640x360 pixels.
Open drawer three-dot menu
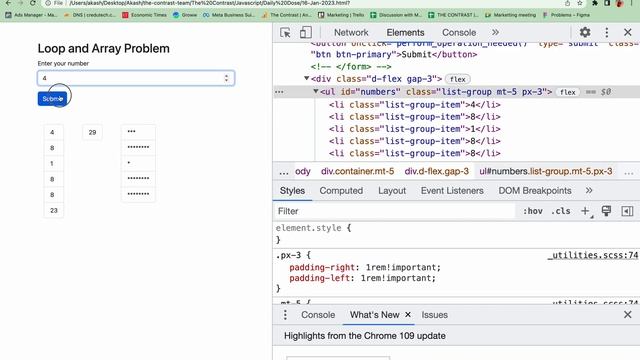[x=285, y=315]
